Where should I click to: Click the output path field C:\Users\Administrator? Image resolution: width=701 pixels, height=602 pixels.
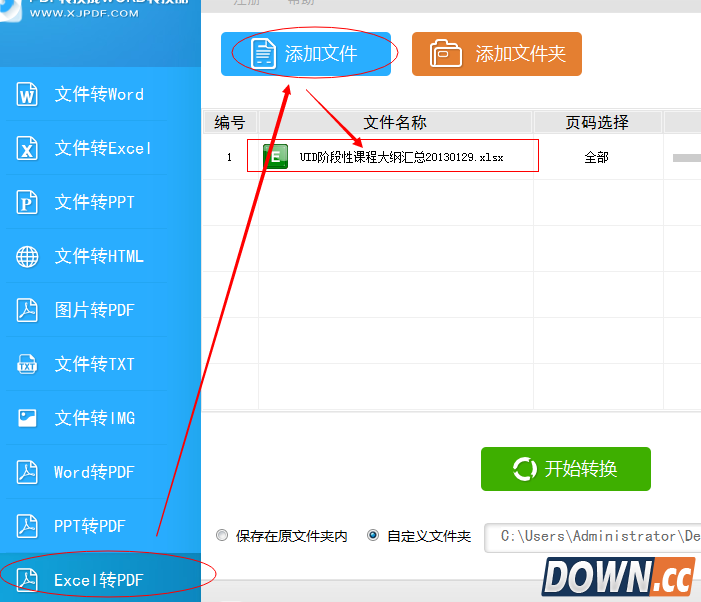click(593, 538)
